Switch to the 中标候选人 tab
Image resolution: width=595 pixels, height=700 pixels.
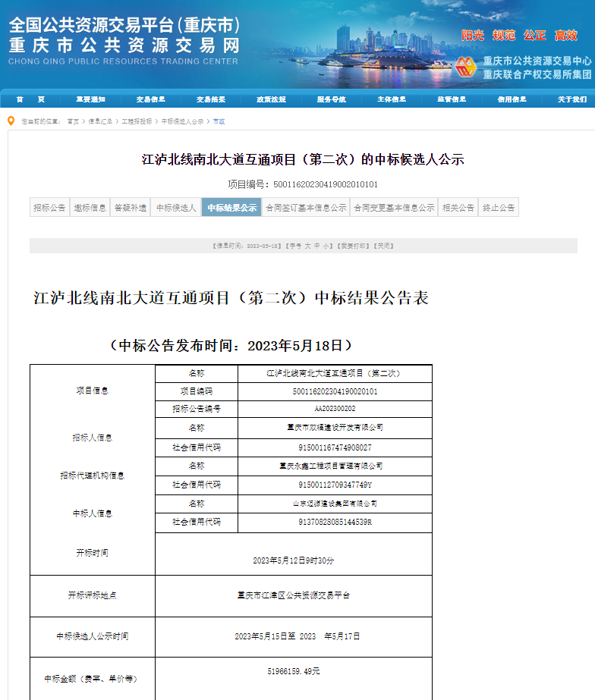[x=176, y=208]
